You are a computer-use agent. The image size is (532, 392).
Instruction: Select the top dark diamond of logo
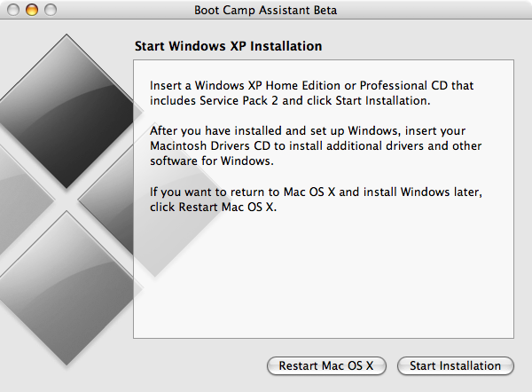pos(66,112)
